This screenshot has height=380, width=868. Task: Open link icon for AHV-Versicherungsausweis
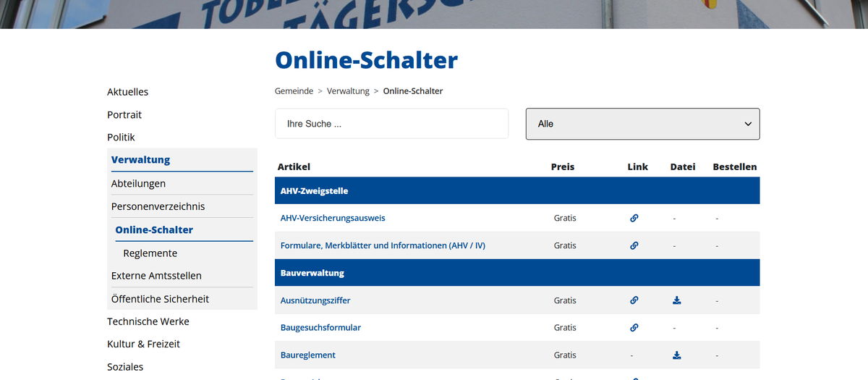click(634, 218)
